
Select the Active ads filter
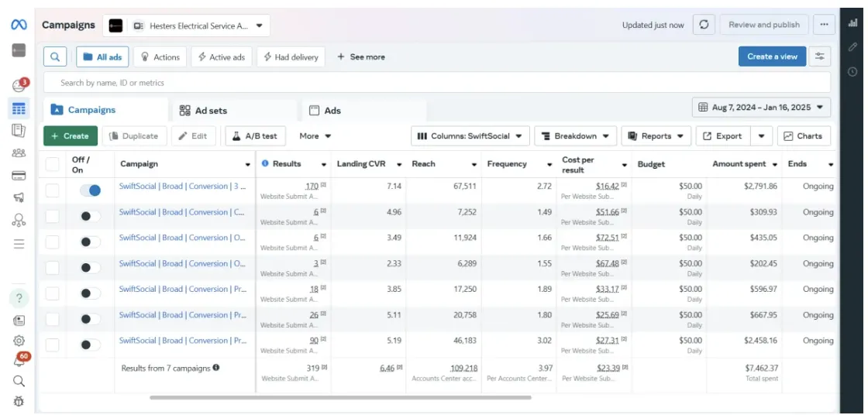(222, 57)
